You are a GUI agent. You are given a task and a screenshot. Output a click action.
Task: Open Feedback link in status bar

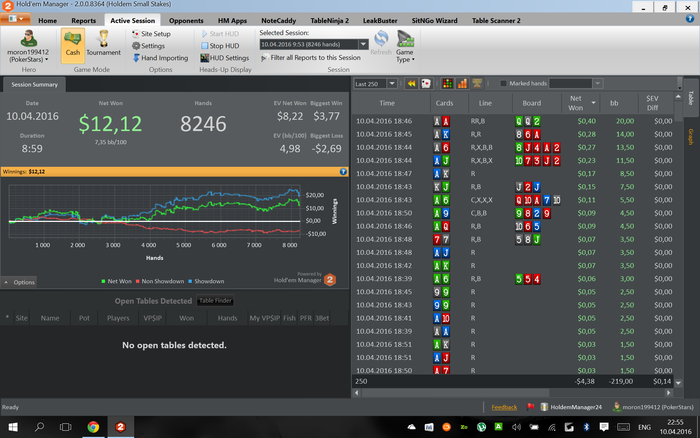tap(504, 407)
